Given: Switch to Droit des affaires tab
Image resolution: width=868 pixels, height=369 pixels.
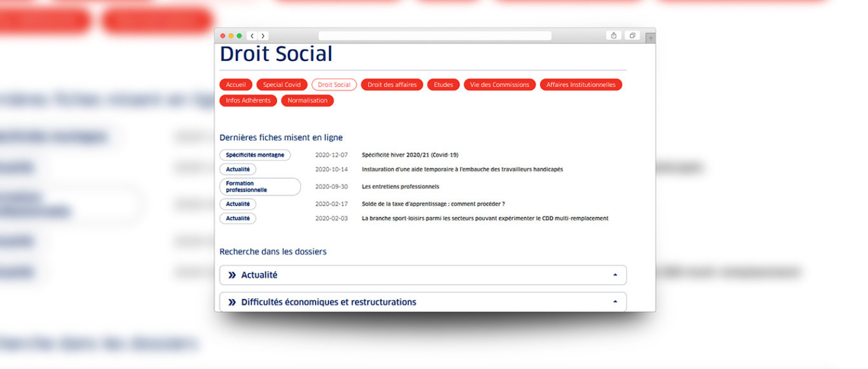Looking at the screenshot, I should pos(392,85).
